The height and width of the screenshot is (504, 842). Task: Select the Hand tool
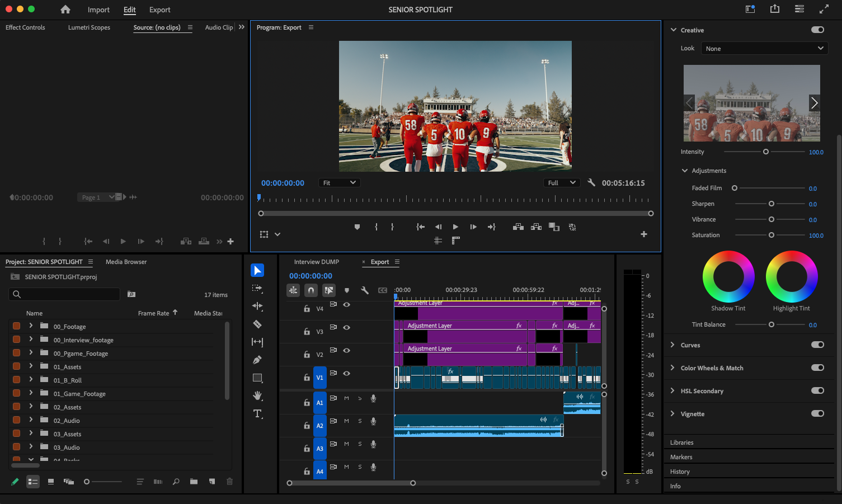(x=257, y=395)
